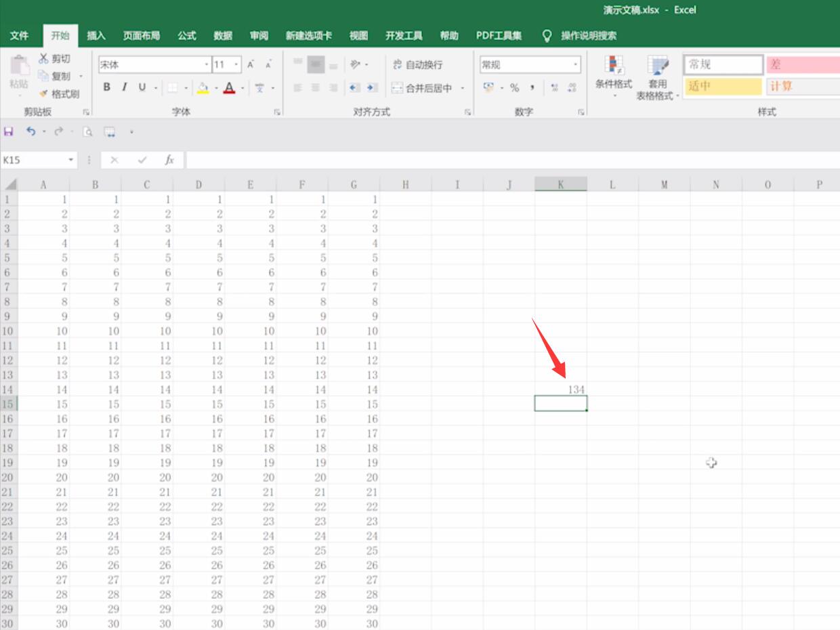Click the Copy (复制) icon
840x630 pixels.
click(x=44, y=76)
